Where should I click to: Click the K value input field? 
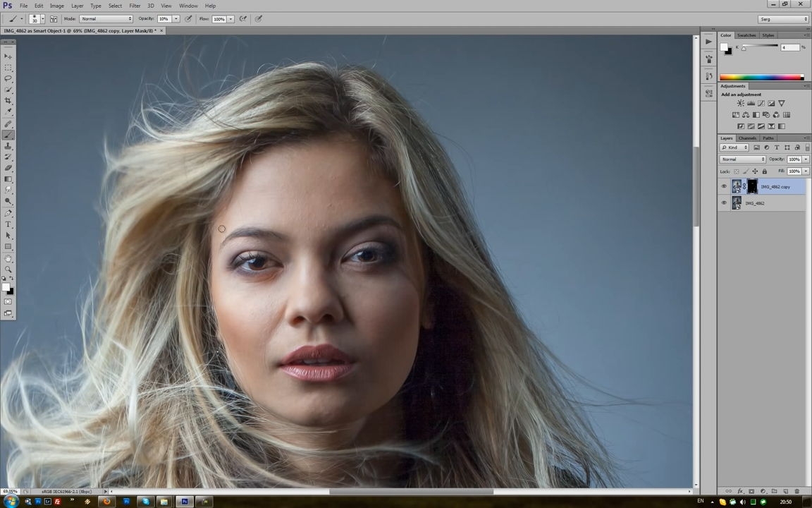789,47
